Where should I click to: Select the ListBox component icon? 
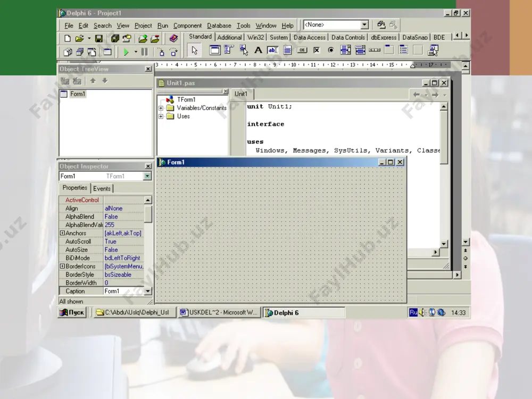click(345, 50)
